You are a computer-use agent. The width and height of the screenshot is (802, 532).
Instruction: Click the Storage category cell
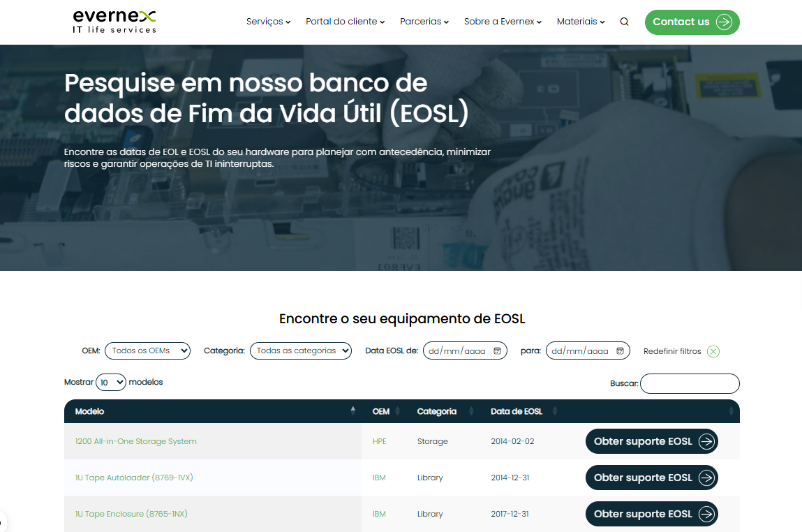pyautogui.click(x=432, y=441)
